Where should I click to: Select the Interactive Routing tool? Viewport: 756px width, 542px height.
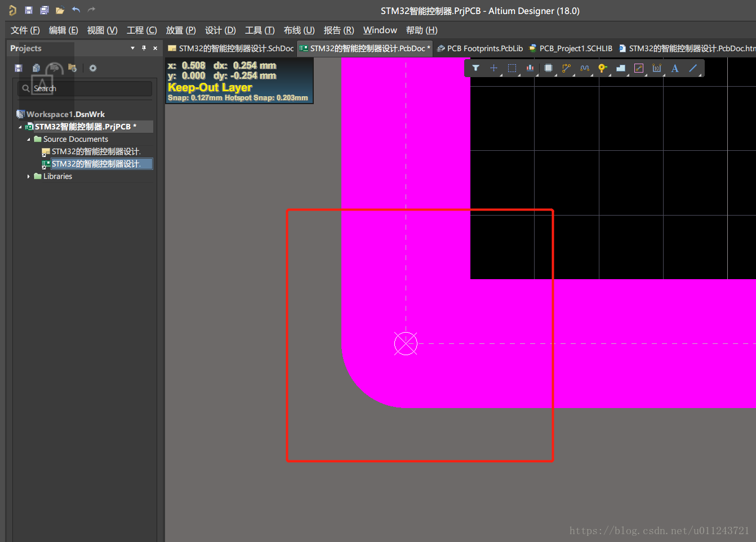click(566, 68)
